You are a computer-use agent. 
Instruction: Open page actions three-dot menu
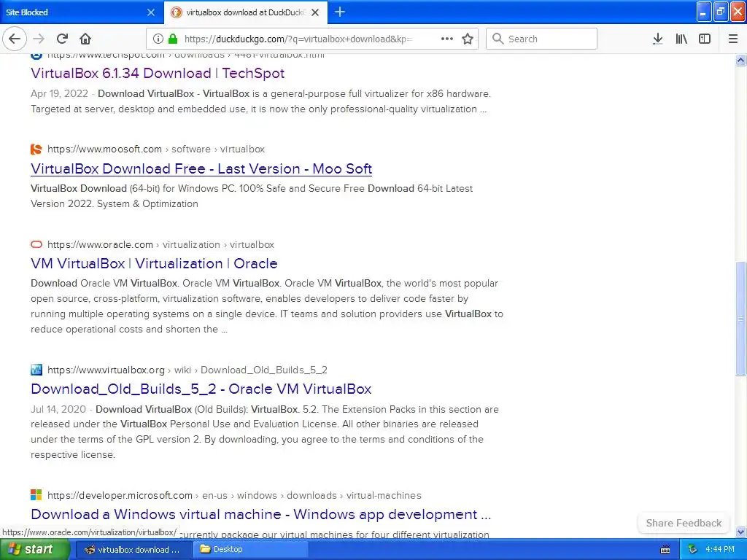(x=447, y=39)
